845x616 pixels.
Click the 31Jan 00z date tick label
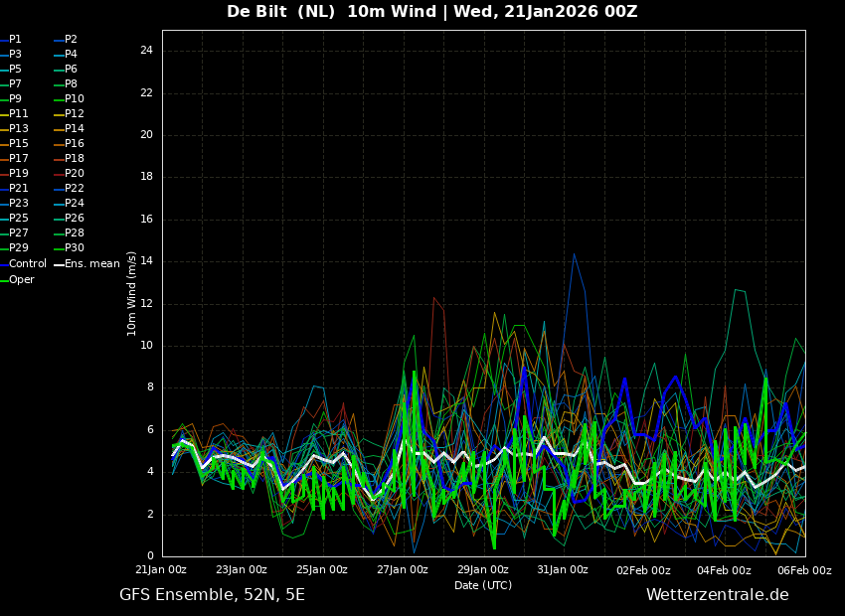[x=563, y=570]
